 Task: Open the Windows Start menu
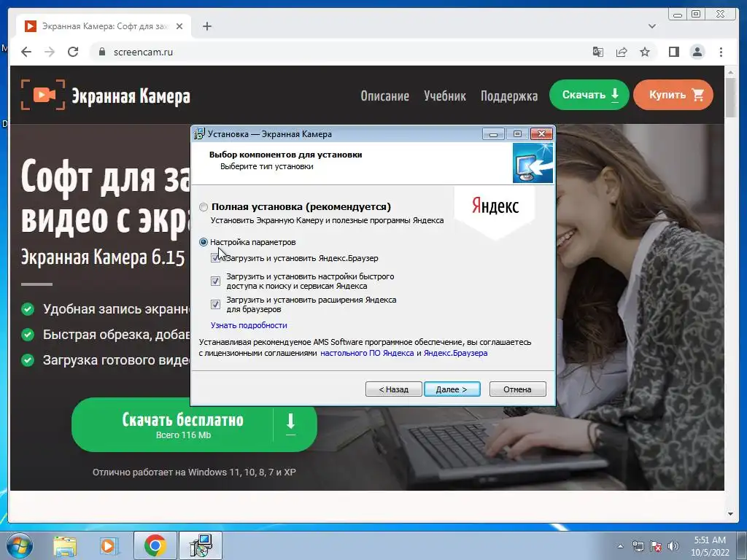(20, 545)
